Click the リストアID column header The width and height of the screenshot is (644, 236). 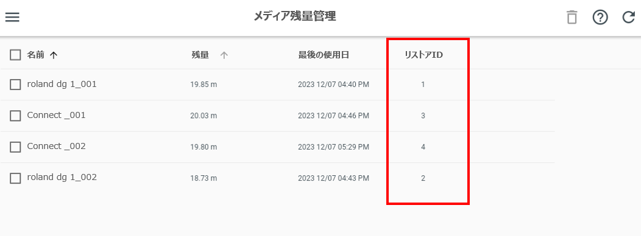(x=424, y=55)
